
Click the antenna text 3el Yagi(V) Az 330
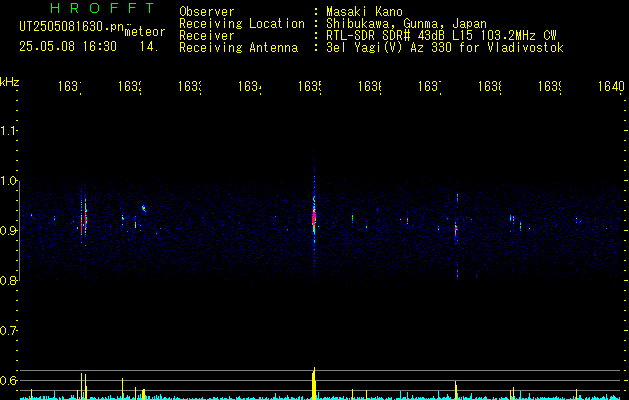pyautogui.click(x=390, y=48)
